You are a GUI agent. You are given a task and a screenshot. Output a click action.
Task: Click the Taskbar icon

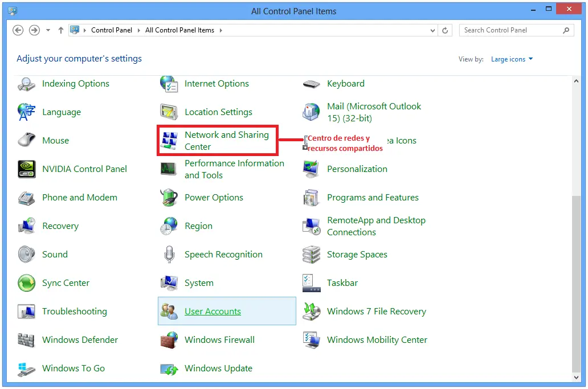pos(311,283)
